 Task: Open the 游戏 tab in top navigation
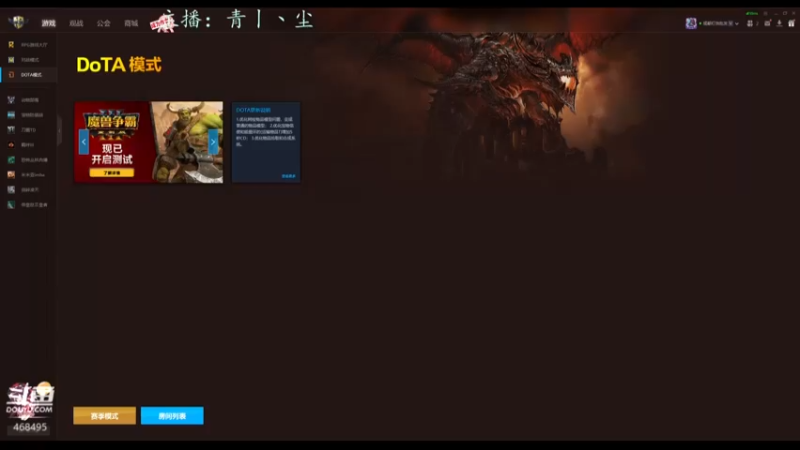point(48,23)
